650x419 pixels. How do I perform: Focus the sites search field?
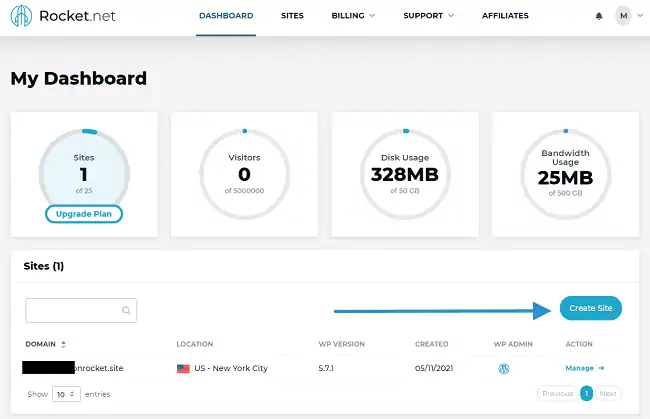(81, 310)
